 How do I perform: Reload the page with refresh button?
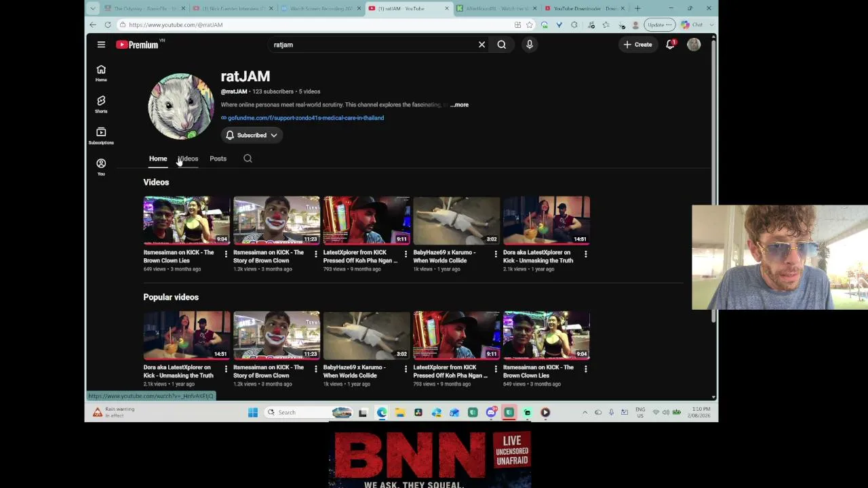tap(108, 25)
